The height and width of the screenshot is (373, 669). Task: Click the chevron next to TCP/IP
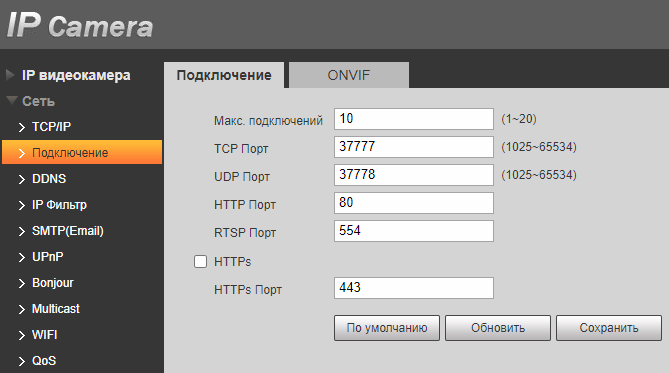coord(22,127)
